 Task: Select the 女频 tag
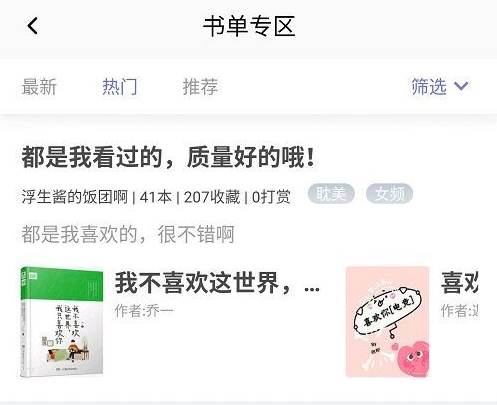(x=389, y=194)
